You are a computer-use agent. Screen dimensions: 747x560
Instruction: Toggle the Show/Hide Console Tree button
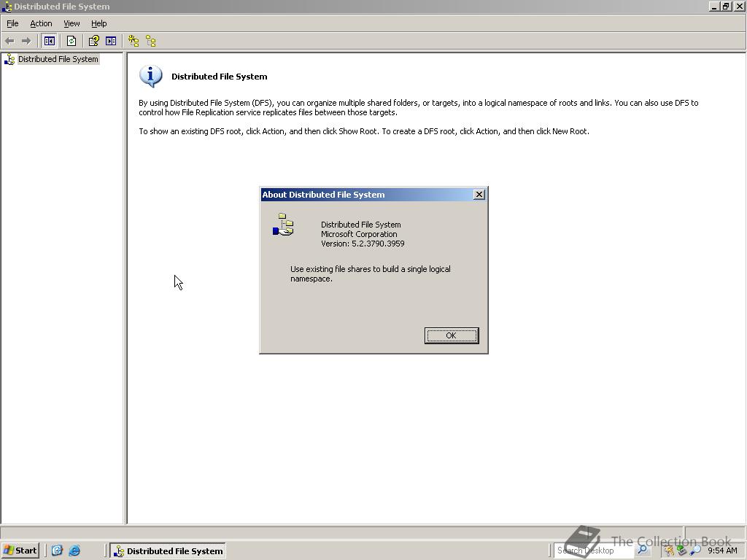pyautogui.click(x=49, y=42)
